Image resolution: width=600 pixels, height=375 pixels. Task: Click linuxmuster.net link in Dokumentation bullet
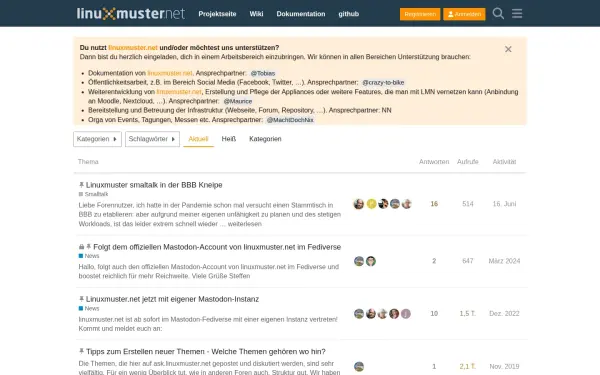pos(170,73)
